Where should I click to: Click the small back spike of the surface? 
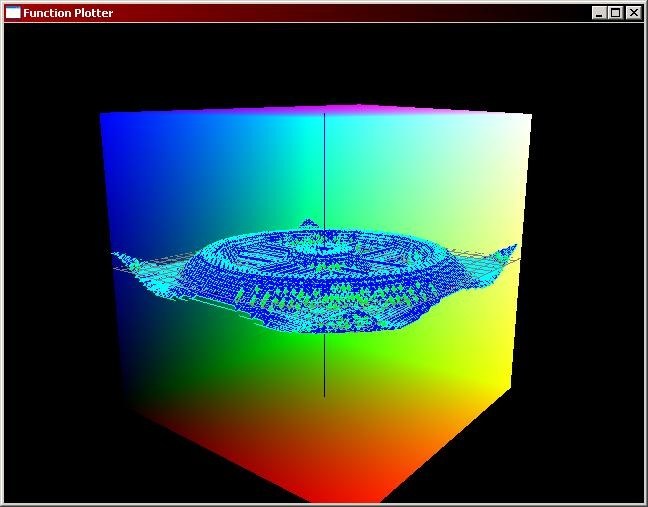coord(309,223)
